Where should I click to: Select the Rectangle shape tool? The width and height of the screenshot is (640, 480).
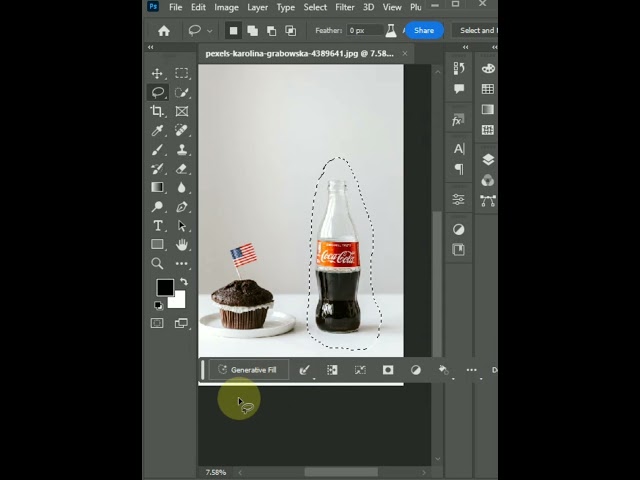coord(157,244)
